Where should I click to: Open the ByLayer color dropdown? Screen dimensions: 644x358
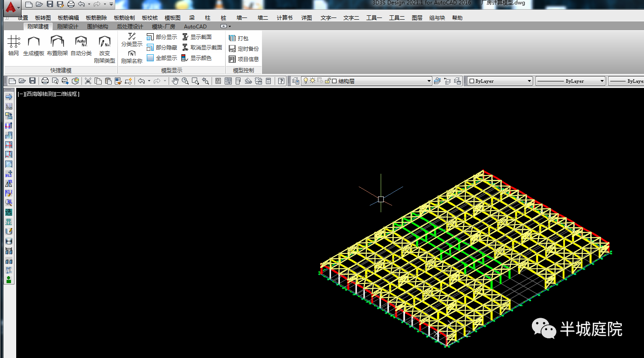coord(529,81)
